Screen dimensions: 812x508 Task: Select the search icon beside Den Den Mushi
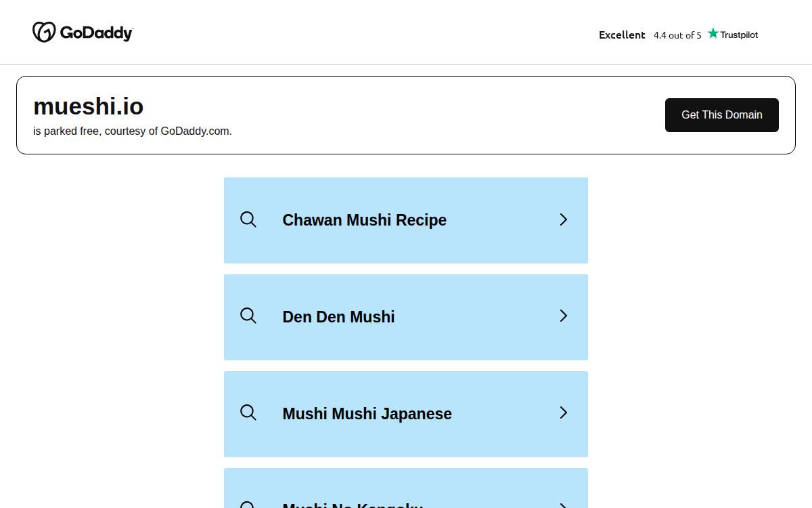(248, 316)
